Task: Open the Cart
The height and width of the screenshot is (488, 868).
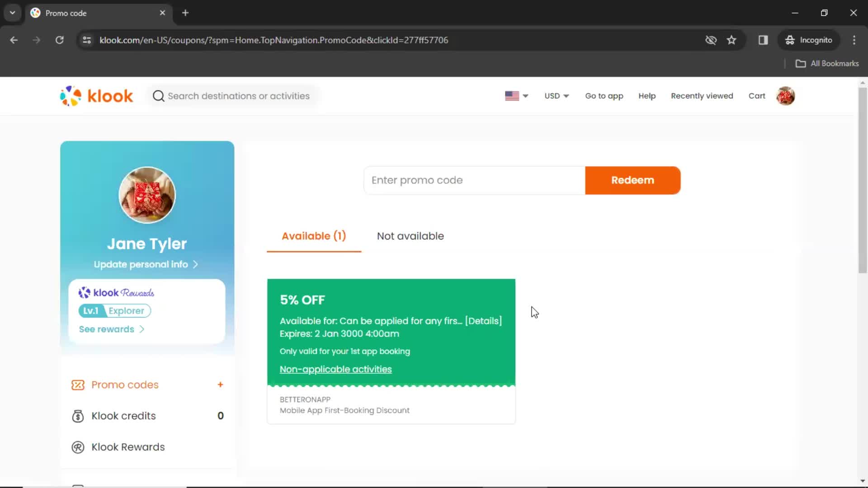Action: click(757, 96)
